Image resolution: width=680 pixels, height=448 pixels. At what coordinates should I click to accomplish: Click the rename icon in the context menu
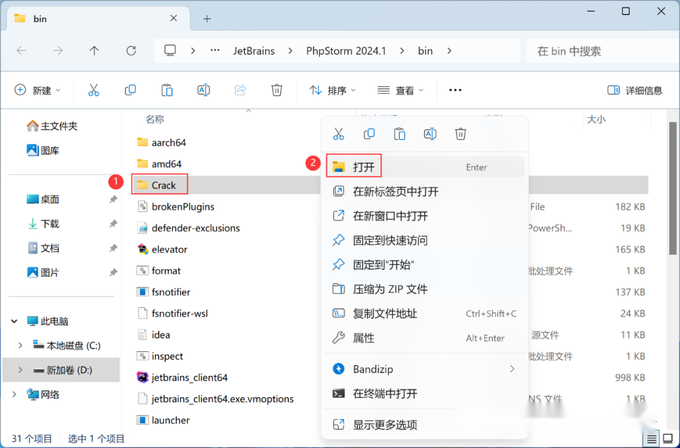(430, 134)
